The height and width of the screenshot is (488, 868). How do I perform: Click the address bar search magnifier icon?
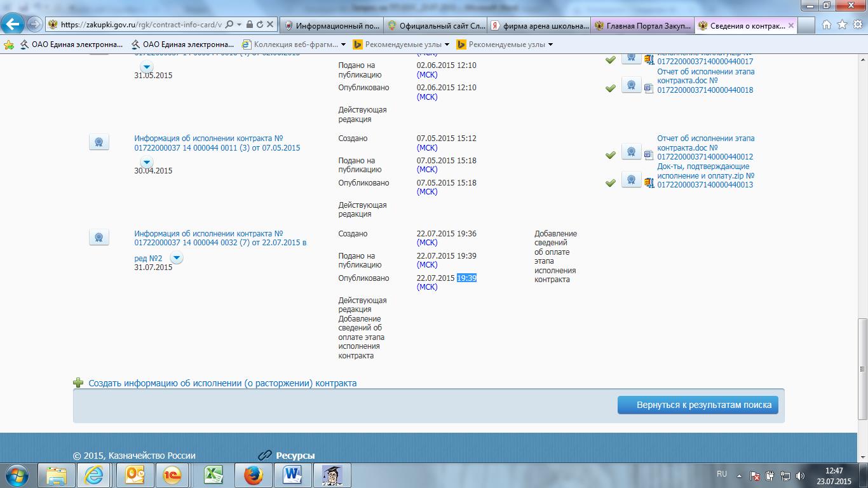coord(229,25)
